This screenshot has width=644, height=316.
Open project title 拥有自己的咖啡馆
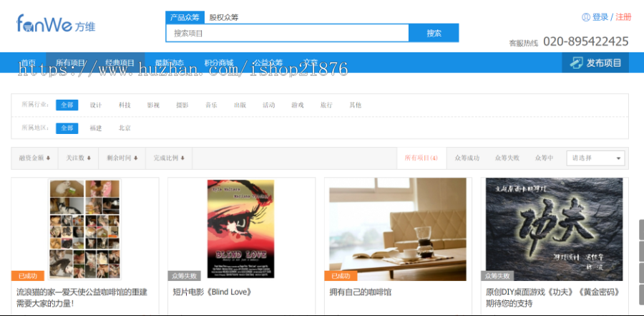pos(360,292)
